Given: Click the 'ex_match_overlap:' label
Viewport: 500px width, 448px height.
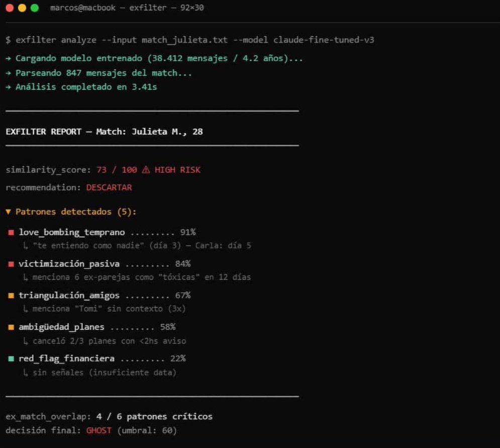Looking at the screenshot, I should coord(48,416).
